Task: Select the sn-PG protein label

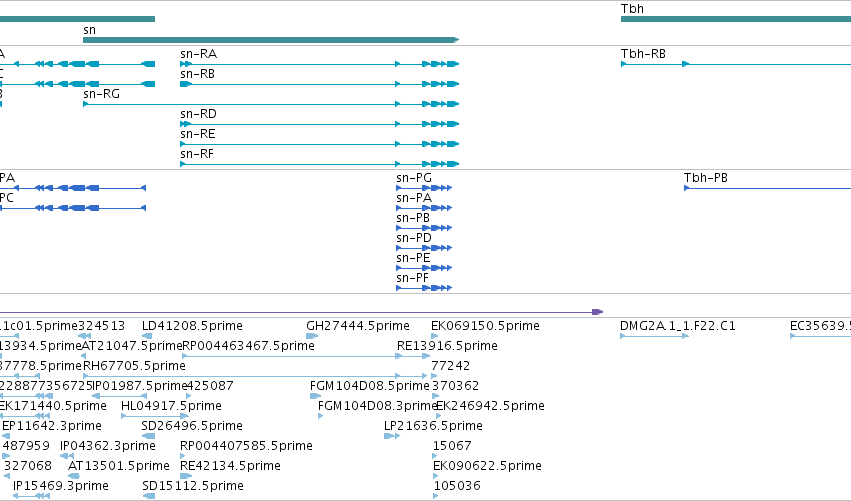Action: [414, 178]
